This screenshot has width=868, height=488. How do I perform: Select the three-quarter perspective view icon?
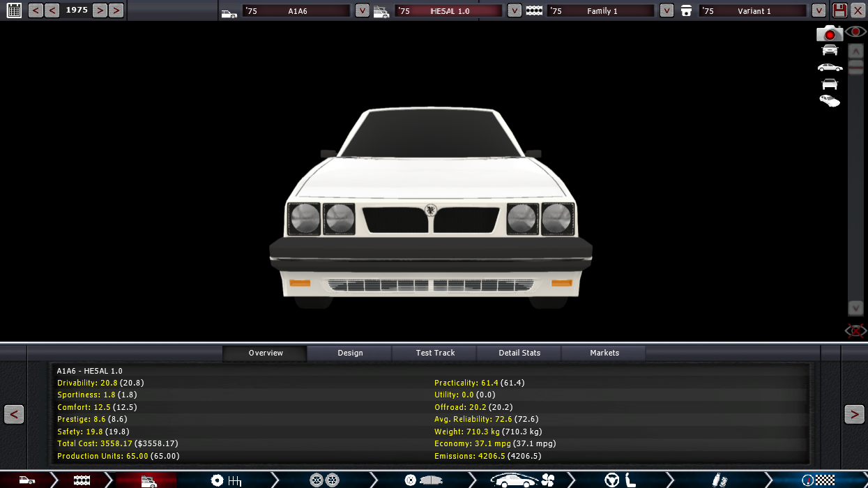pos(830,101)
